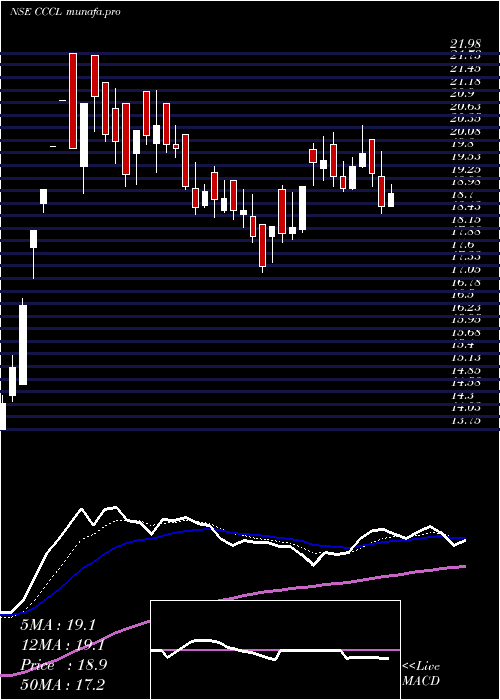500x700 pixels.
Task: Select the 20.63 price level label
Action: pos(465,107)
